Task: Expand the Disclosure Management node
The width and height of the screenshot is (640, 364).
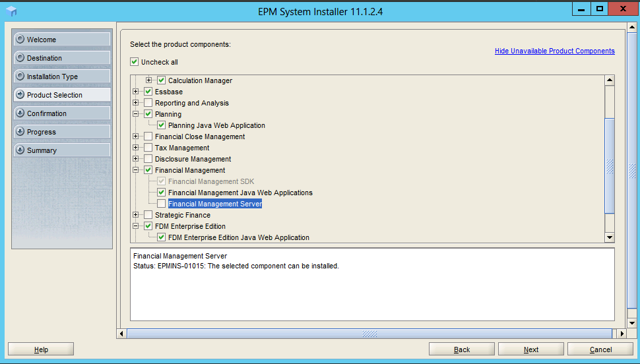Action: pos(135,159)
